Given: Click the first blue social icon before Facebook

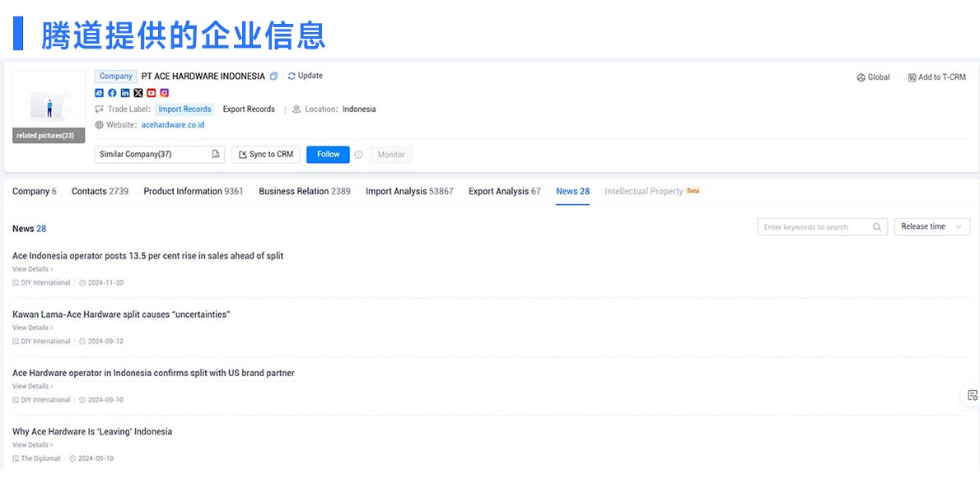Looking at the screenshot, I should click(x=99, y=93).
